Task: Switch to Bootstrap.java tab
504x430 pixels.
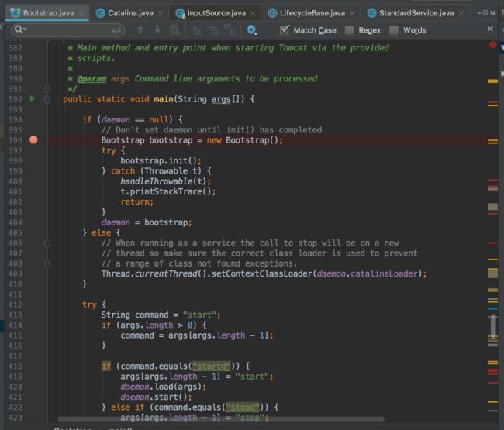Action: [x=47, y=13]
